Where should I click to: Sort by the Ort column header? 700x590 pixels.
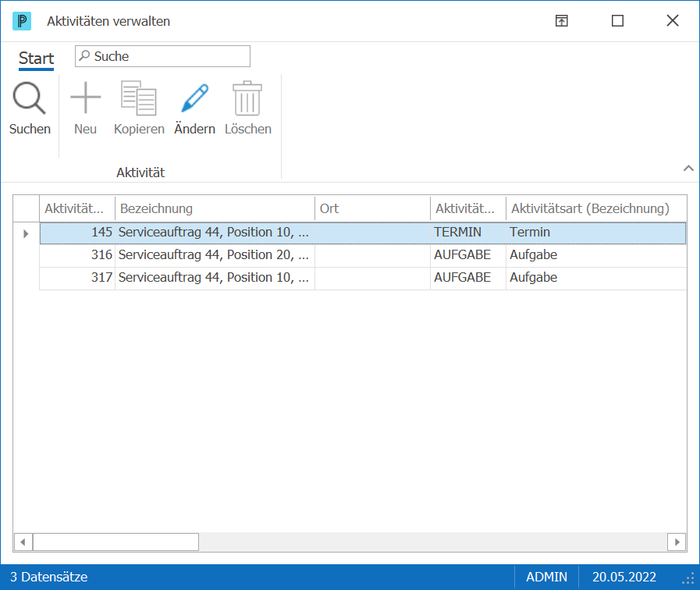(x=372, y=208)
